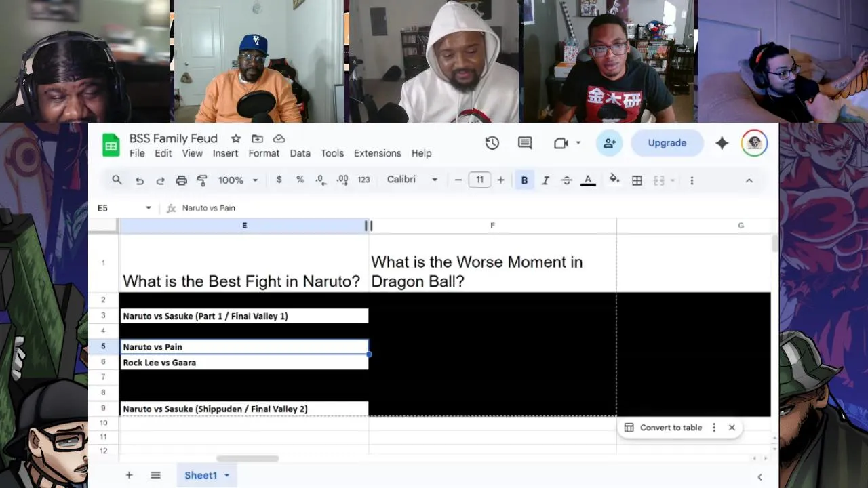Decrease font size minus button

tap(458, 180)
